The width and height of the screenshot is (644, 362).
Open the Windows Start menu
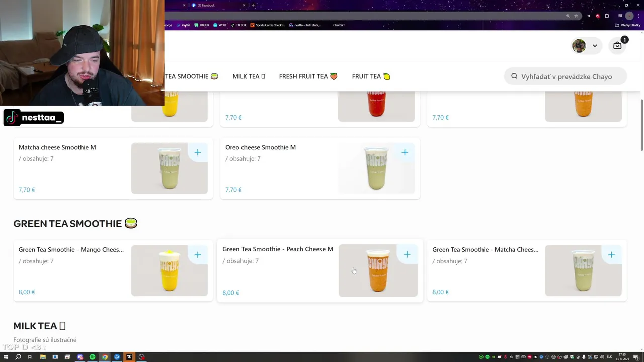click(x=6, y=357)
